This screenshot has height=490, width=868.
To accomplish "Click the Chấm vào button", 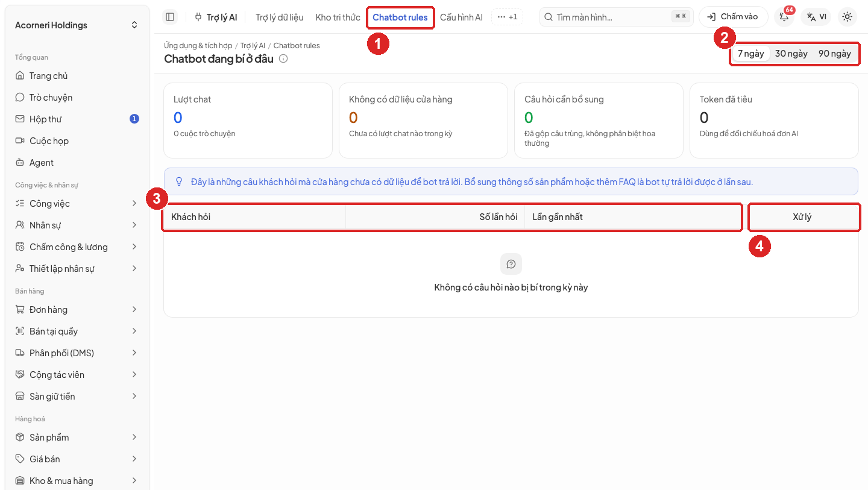I will point(734,17).
